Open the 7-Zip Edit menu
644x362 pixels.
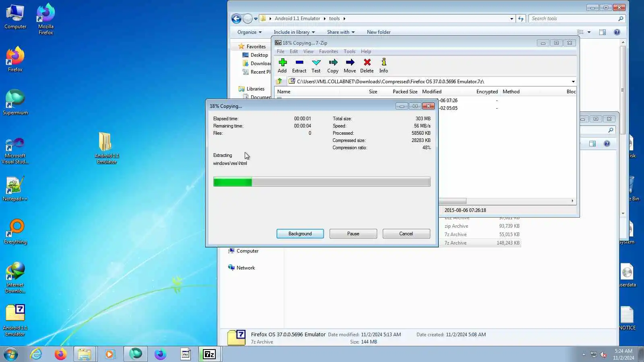coord(294,51)
